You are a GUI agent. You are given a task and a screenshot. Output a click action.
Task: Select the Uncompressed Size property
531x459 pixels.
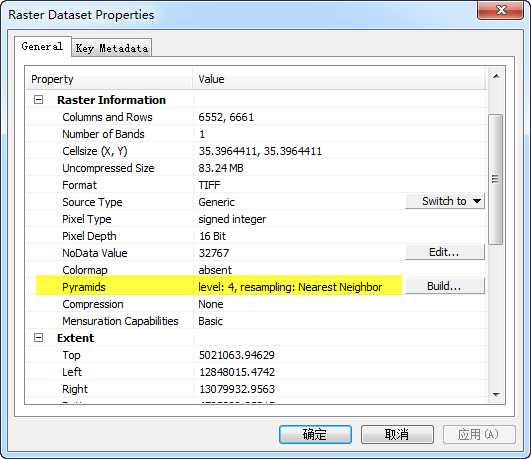(108, 168)
